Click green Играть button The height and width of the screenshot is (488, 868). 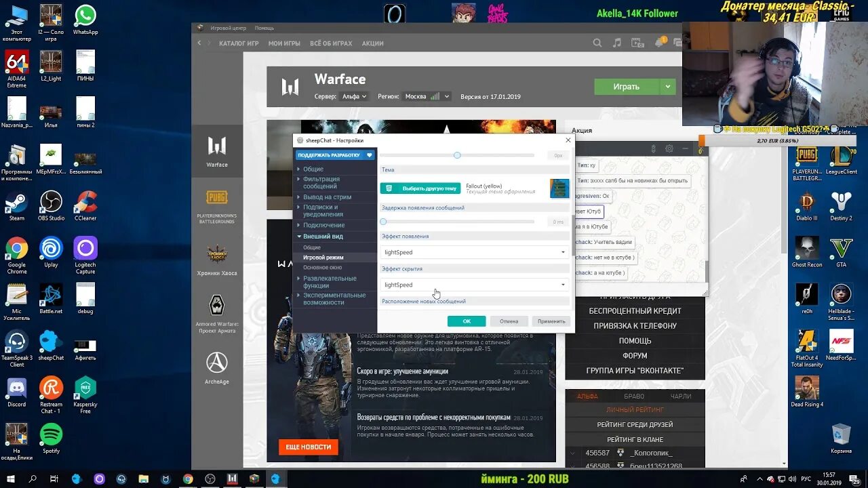tap(627, 87)
